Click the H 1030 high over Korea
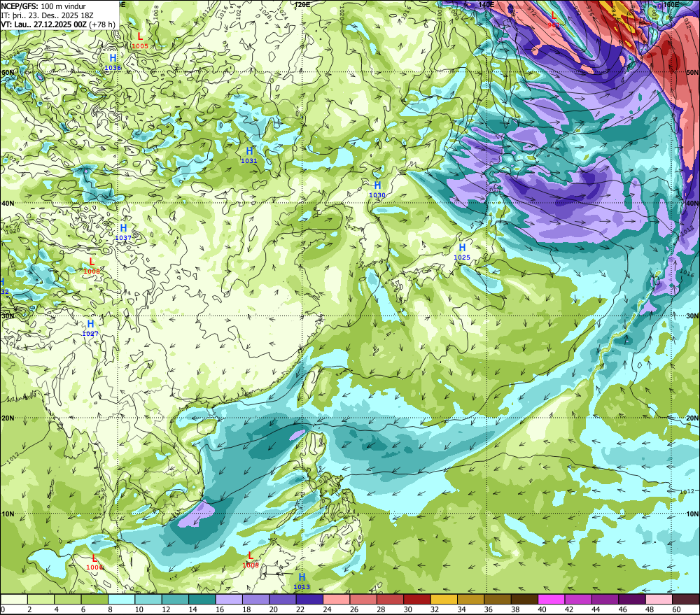 [377, 189]
